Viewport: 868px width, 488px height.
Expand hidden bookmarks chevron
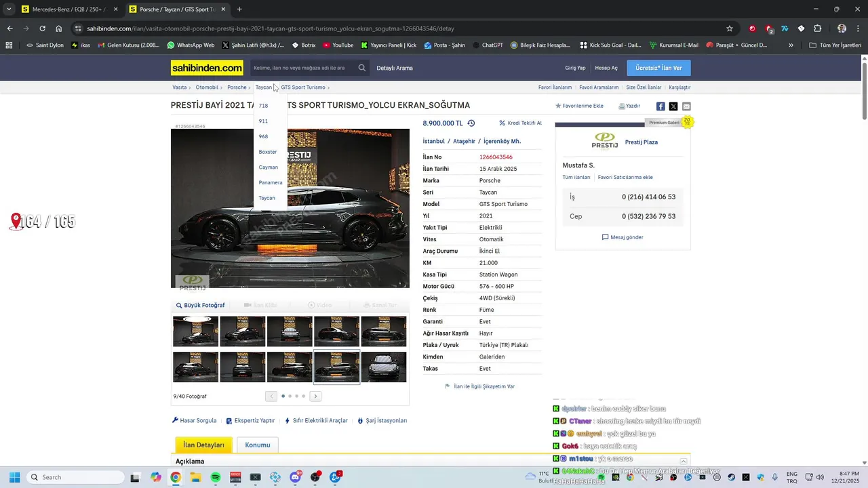791,45
